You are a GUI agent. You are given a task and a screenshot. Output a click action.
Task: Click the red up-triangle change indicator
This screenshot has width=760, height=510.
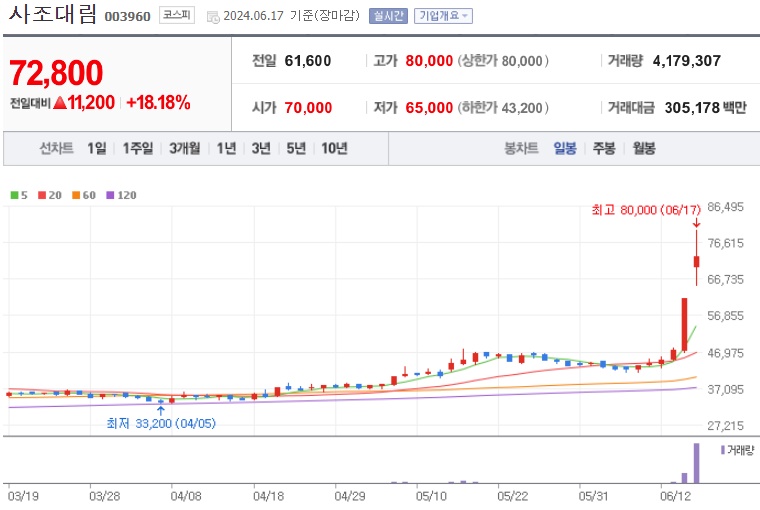point(60,102)
